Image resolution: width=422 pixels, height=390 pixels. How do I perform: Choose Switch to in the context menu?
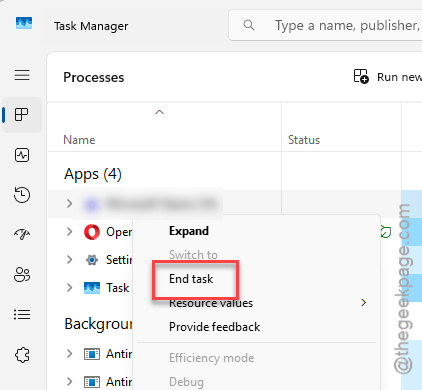click(193, 255)
